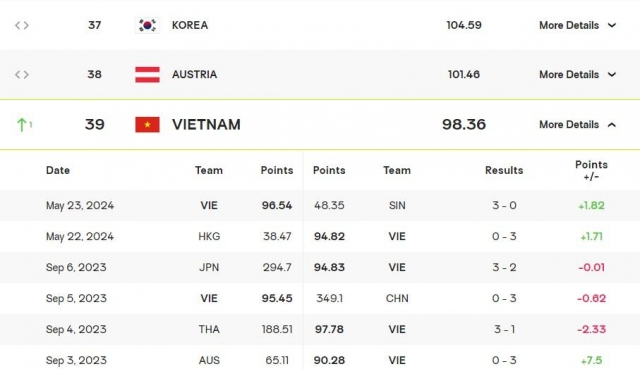Click the +7.5 points change value
This screenshot has width=640, height=369.
591,360
